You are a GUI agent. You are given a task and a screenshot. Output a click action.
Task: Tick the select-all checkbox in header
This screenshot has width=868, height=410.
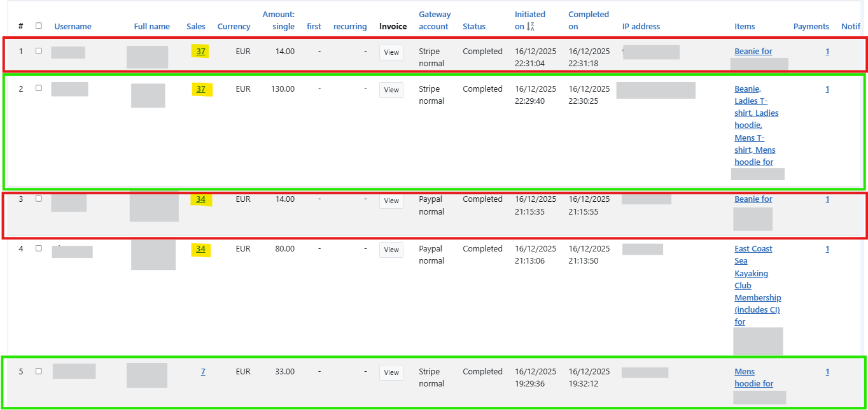[39, 26]
